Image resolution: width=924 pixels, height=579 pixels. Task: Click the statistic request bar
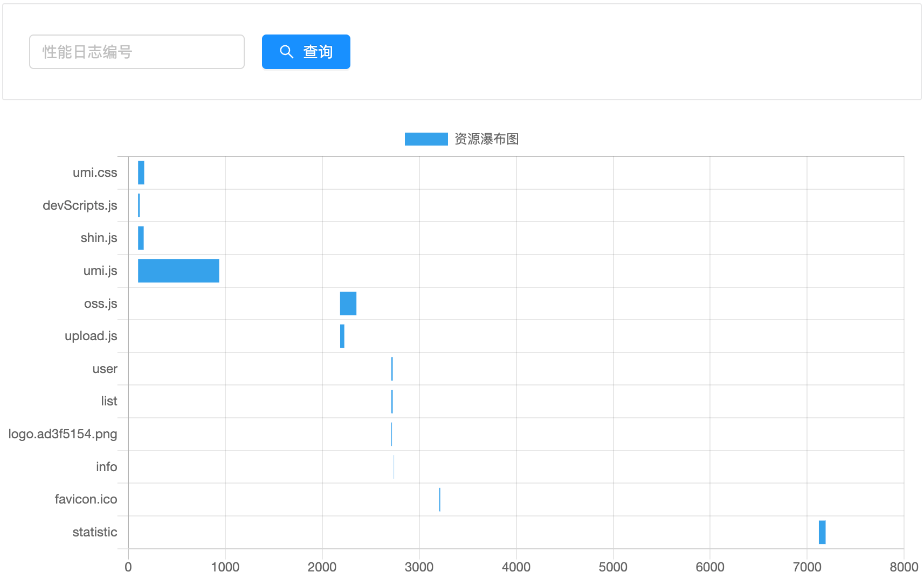(822, 532)
